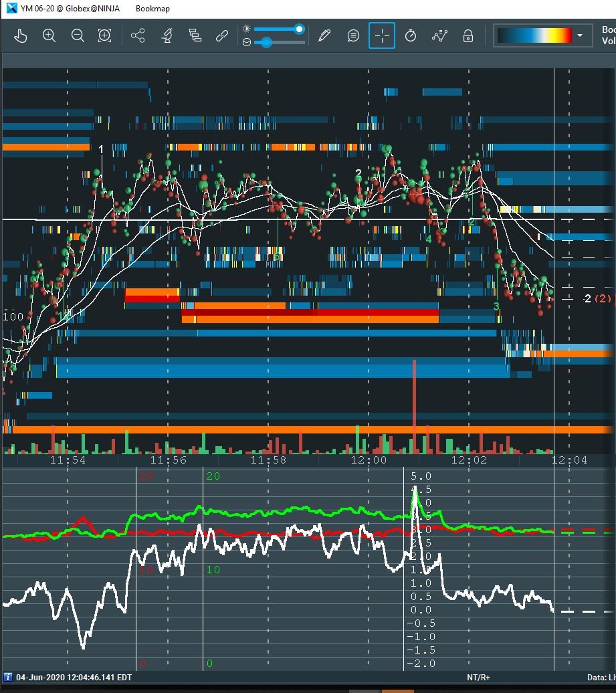Screen dimensions: 616x693
Task: Toggle the crosshair cursor button
Action: click(x=382, y=36)
